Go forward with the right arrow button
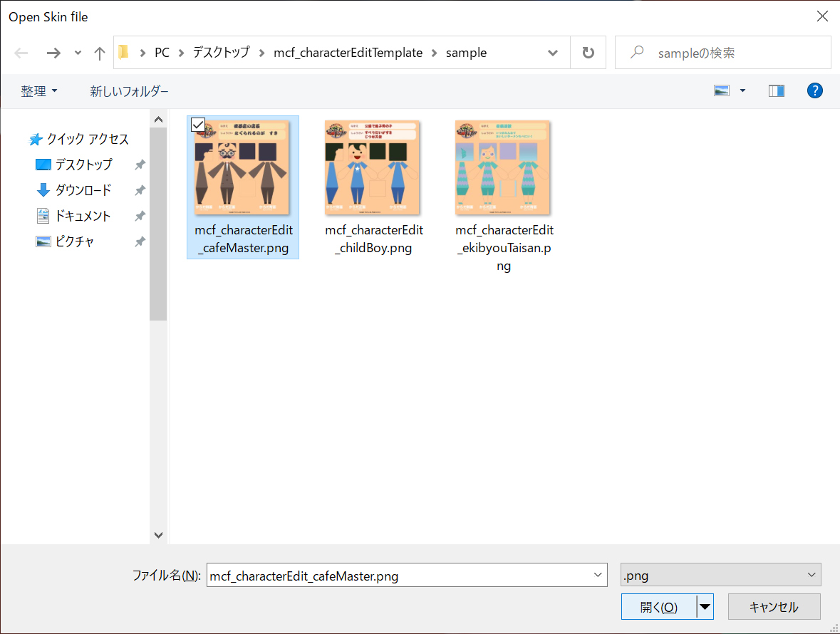 (53, 53)
